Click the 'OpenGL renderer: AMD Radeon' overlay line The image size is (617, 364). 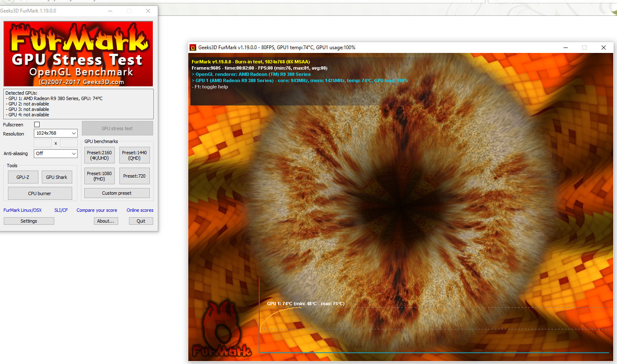251,74
